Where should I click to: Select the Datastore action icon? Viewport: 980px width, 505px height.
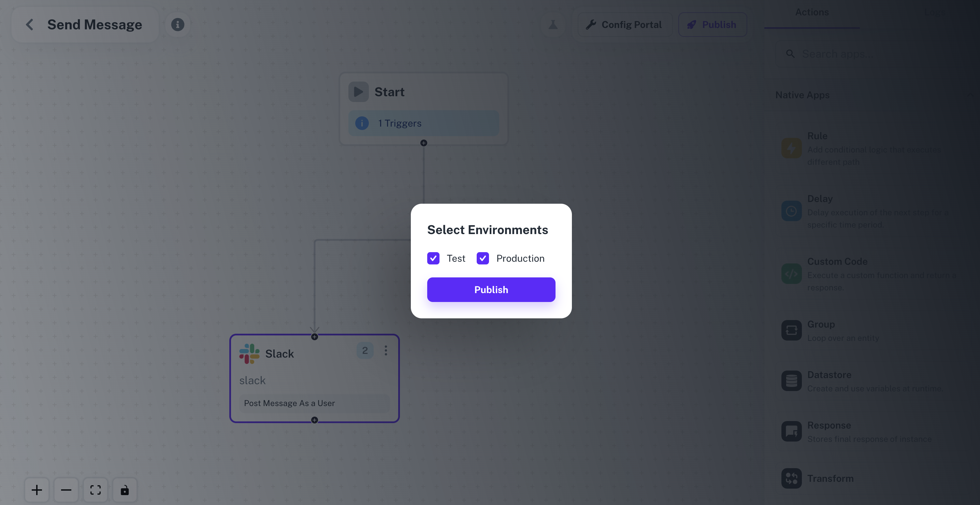pyautogui.click(x=791, y=380)
